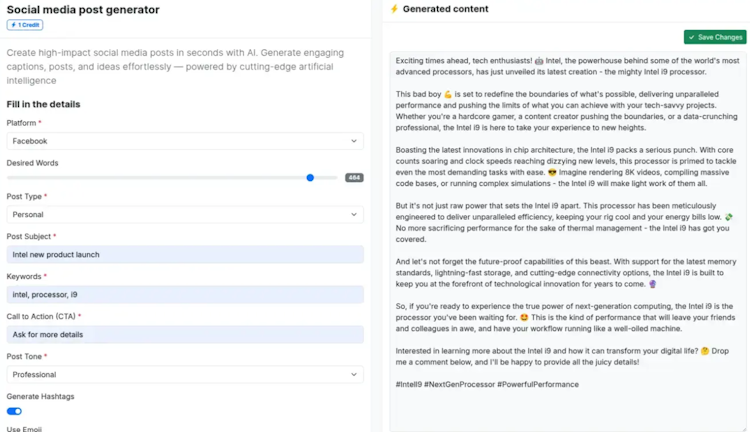The height and width of the screenshot is (432, 750).
Task: Click the hashtags line in the generated content
Action: coord(486,385)
